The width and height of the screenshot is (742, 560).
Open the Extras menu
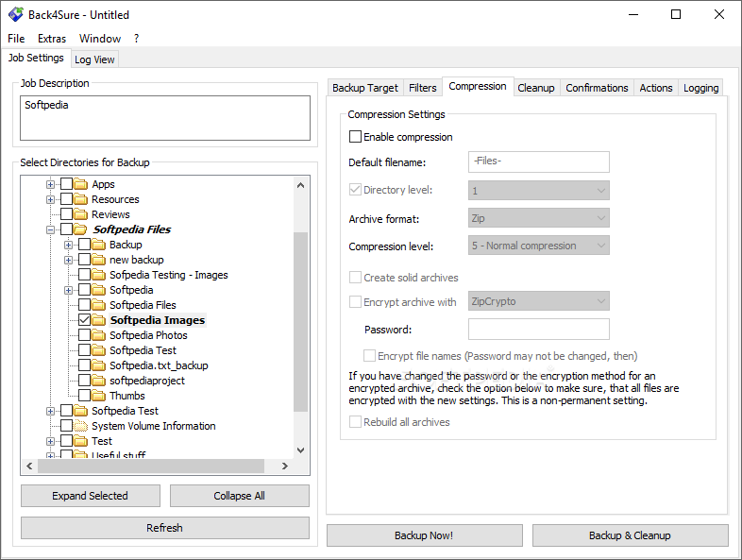(52, 39)
